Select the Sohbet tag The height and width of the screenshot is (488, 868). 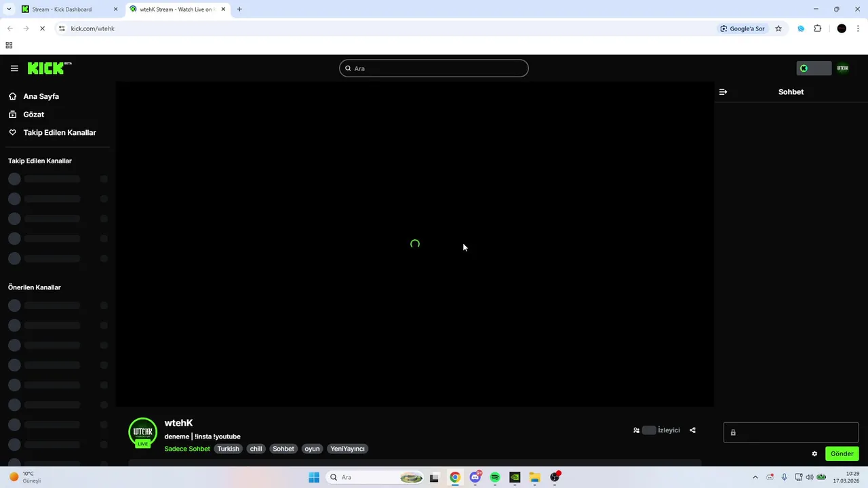pos(283,449)
